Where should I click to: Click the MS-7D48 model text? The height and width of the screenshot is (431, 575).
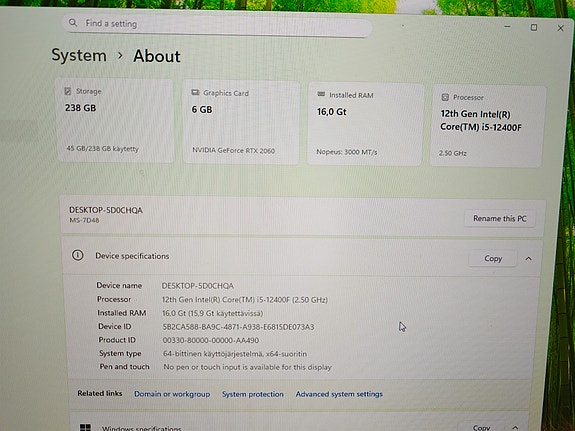pos(84,220)
